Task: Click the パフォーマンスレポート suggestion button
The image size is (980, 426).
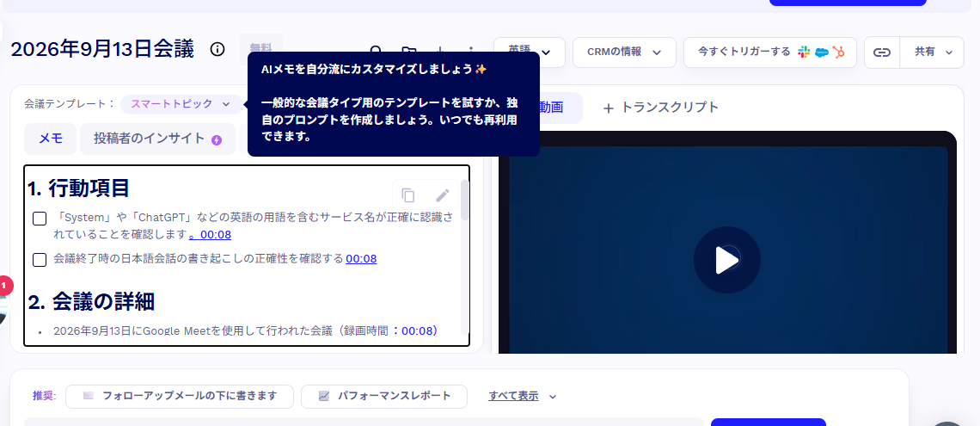Action: [x=383, y=396]
